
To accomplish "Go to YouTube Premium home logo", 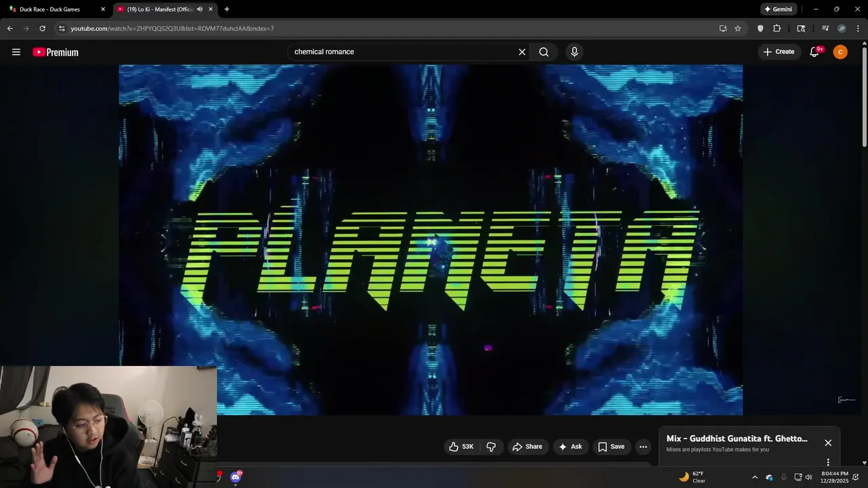I will tap(56, 52).
